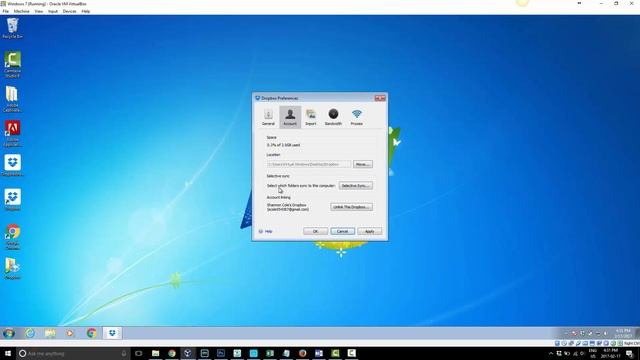Click the host taskbar clock
Screen dimensions: 640x360
point(611,353)
